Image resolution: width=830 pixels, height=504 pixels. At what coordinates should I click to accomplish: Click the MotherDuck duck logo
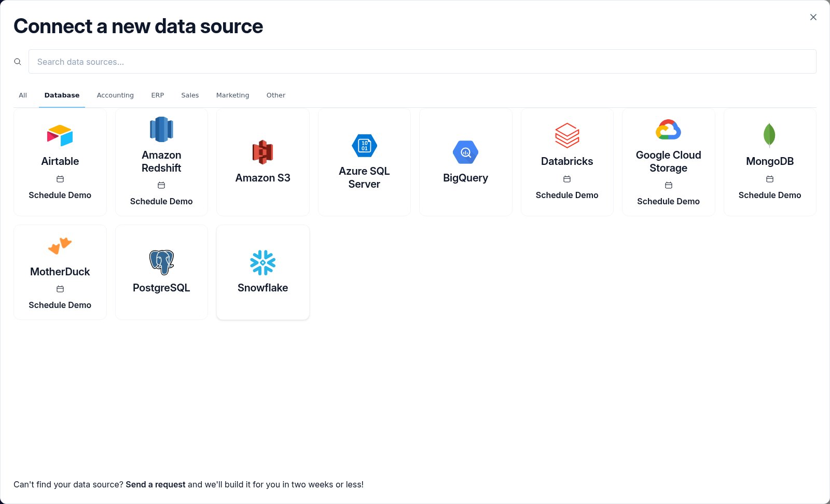click(60, 246)
